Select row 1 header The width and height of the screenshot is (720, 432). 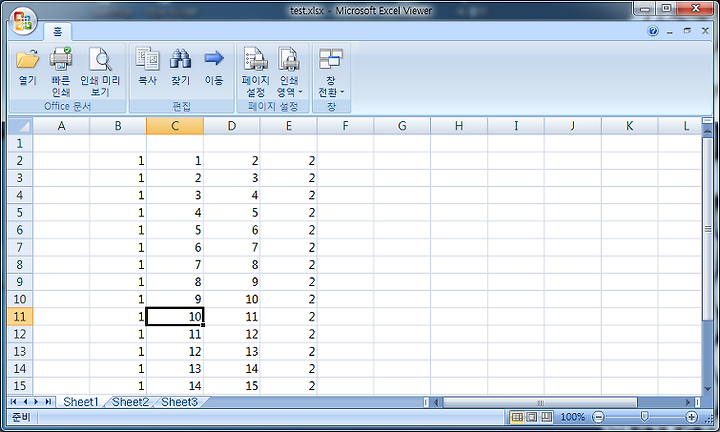[20, 143]
